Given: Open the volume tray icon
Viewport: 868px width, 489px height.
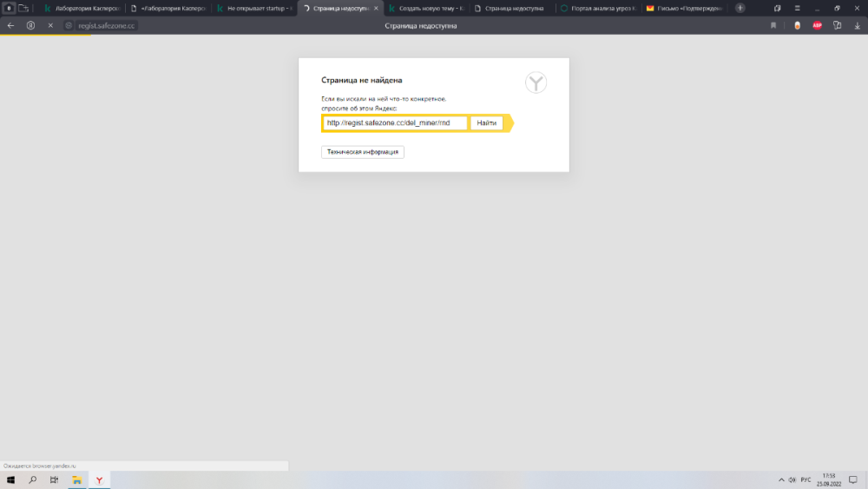Looking at the screenshot, I should tap(792, 480).
